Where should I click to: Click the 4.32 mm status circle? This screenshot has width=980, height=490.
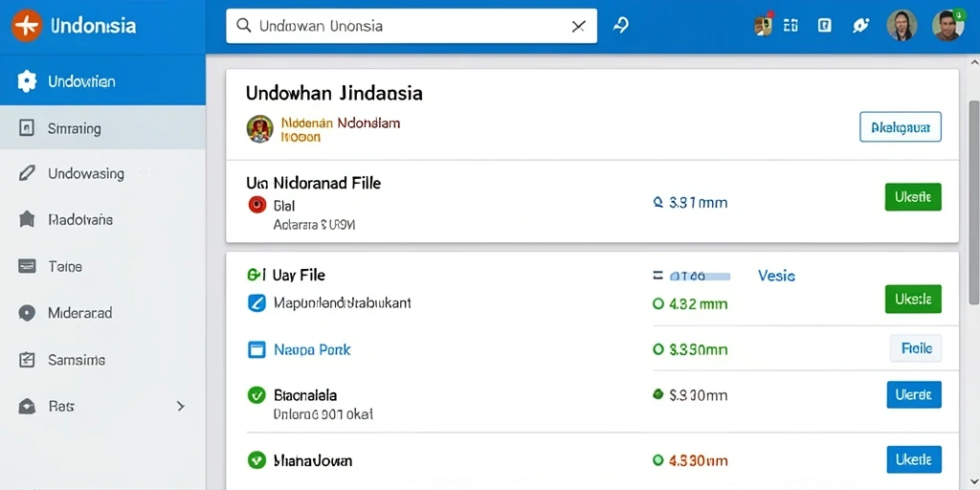point(657,303)
